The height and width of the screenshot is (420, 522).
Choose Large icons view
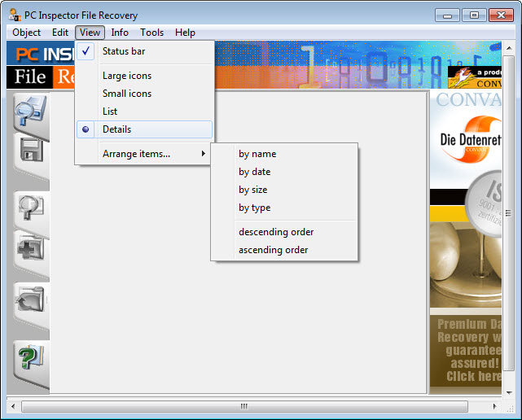(x=144, y=76)
